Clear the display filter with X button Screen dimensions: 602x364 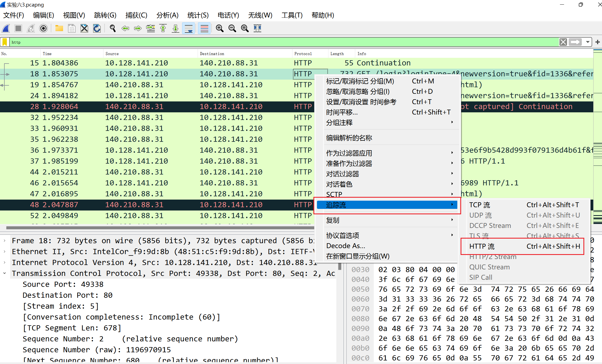click(x=563, y=42)
